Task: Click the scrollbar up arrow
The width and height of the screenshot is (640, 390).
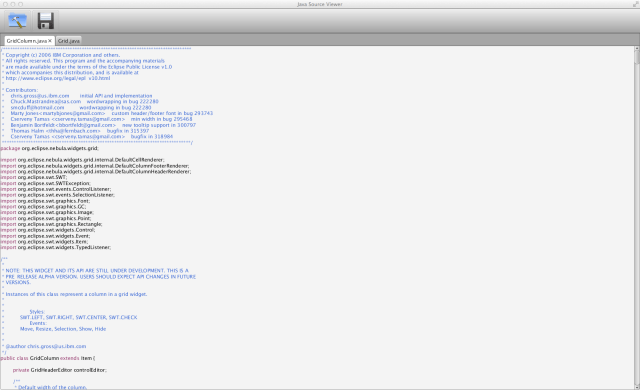Action: [x=637, y=48]
